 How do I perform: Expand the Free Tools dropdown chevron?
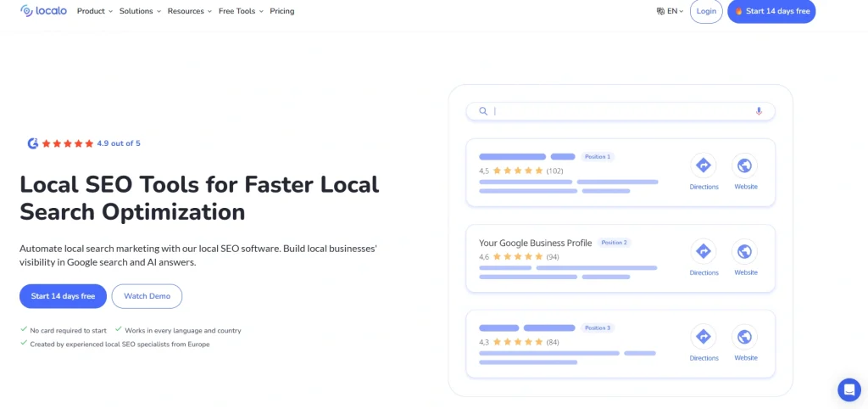pos(261,11)
